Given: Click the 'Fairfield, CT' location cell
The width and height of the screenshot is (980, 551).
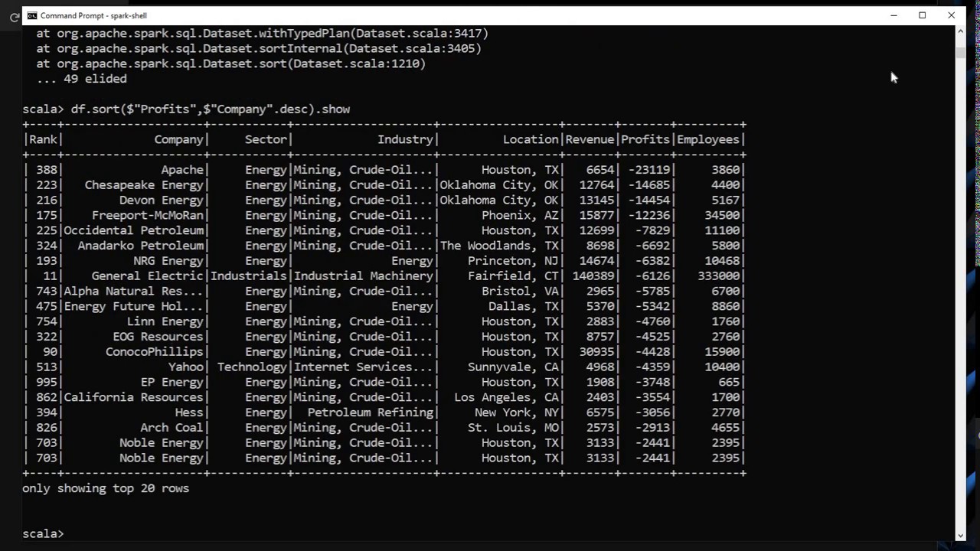Looking at the screenshot, I should tap(514, 276).
